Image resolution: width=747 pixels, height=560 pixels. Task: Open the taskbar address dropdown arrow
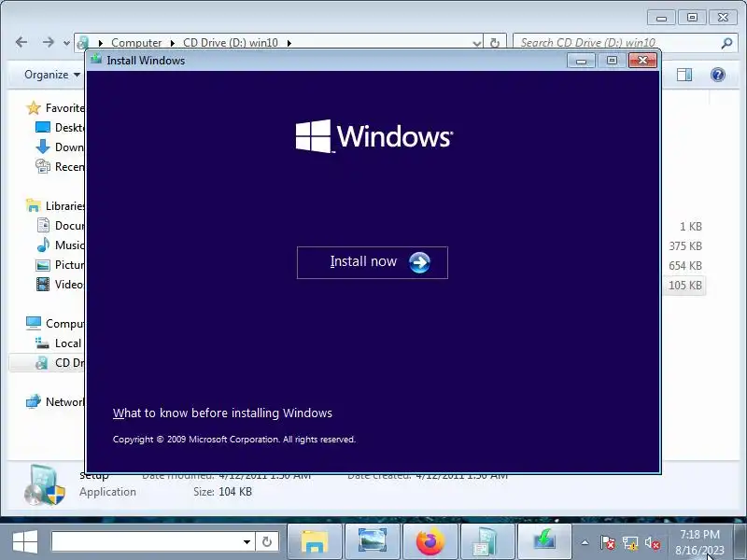[x=247, y=542]
